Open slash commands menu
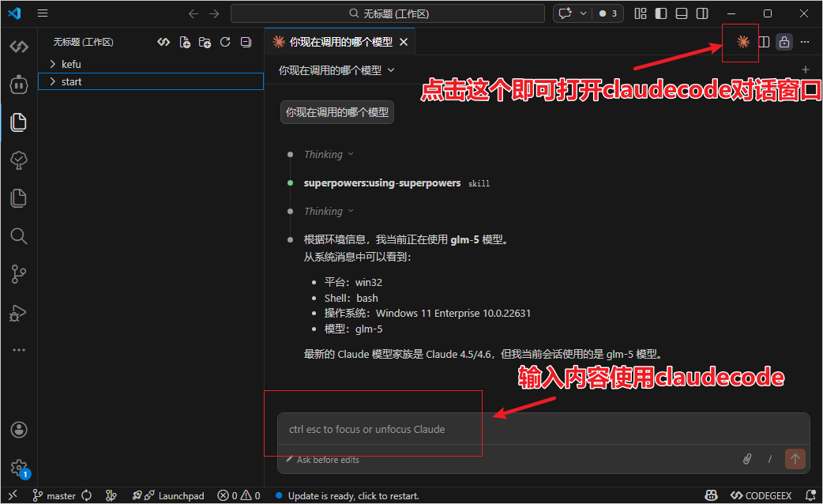 coord(770,460)
